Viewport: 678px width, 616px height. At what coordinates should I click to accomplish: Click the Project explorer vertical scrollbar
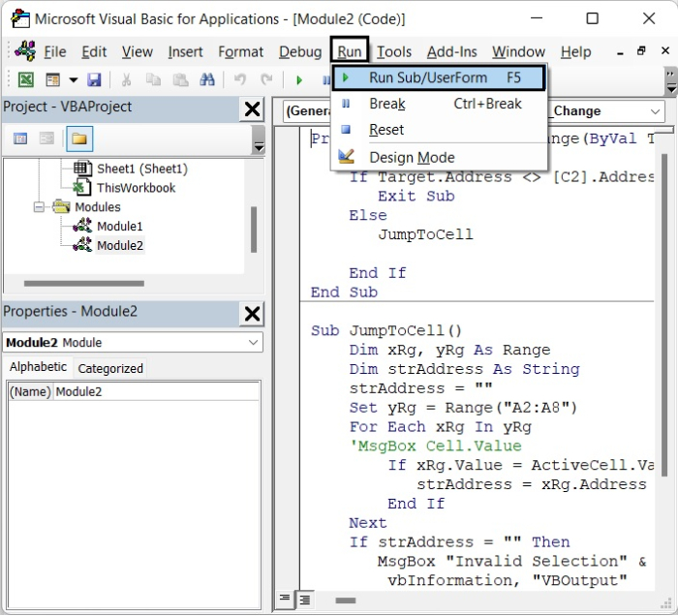tap(254, 228)
